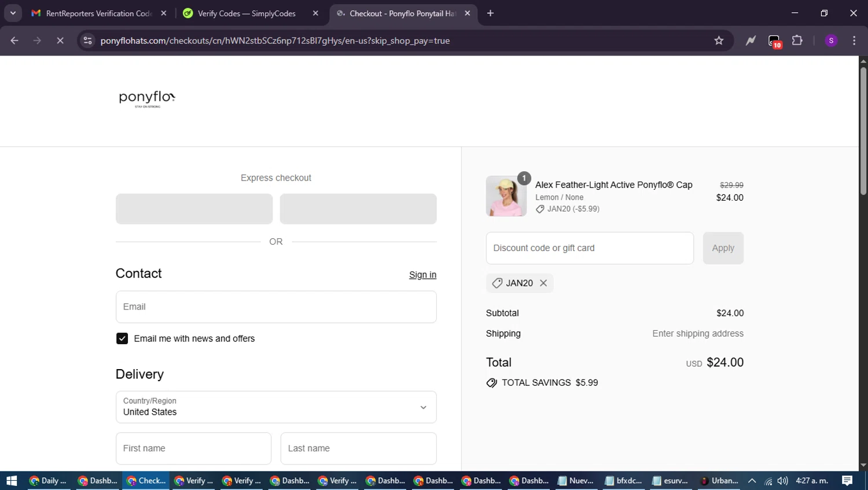Click the address bar URL
The height and width of the screenshot is (490, 868).
point(275,40)
